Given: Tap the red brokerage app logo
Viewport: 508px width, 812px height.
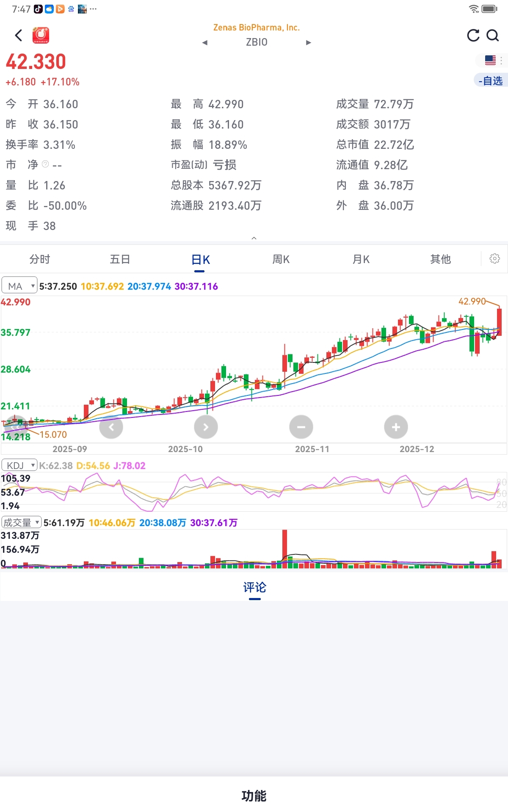Looking at the screenshot, I should click(41, 36).
